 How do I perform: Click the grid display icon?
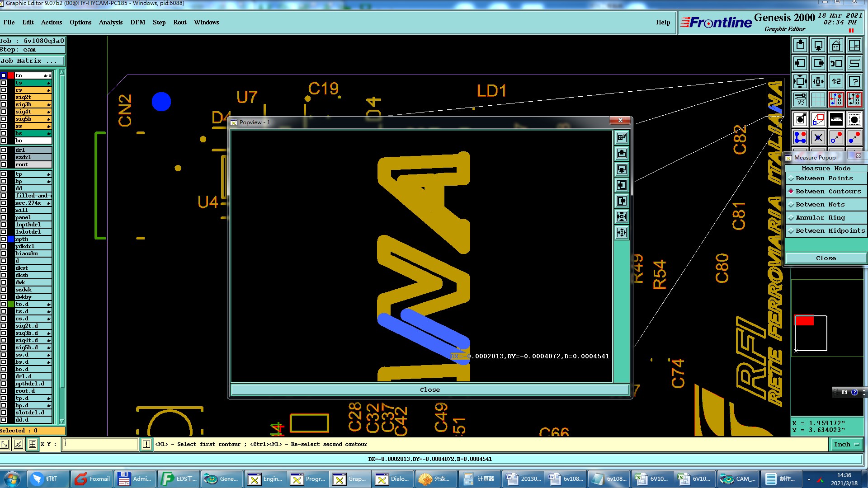click(818, 99)
